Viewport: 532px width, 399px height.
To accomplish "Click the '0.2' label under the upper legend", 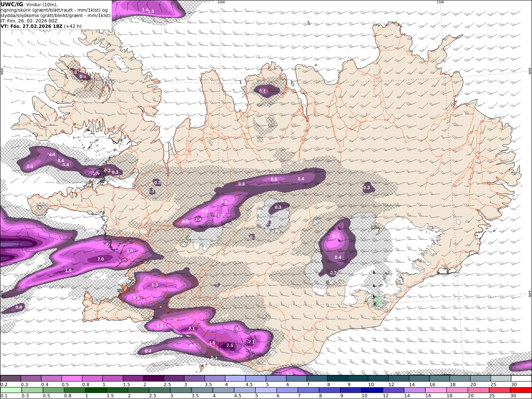I will (x=3, y=384).
